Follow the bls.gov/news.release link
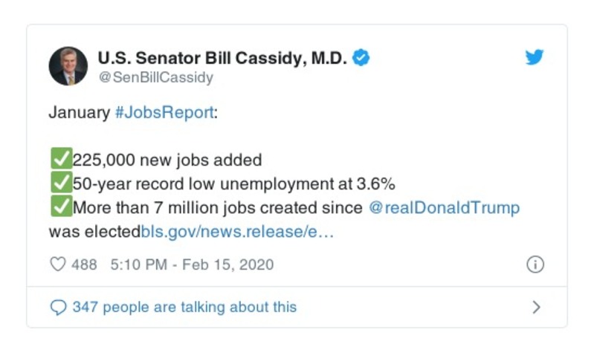 (x=237, y=231)
